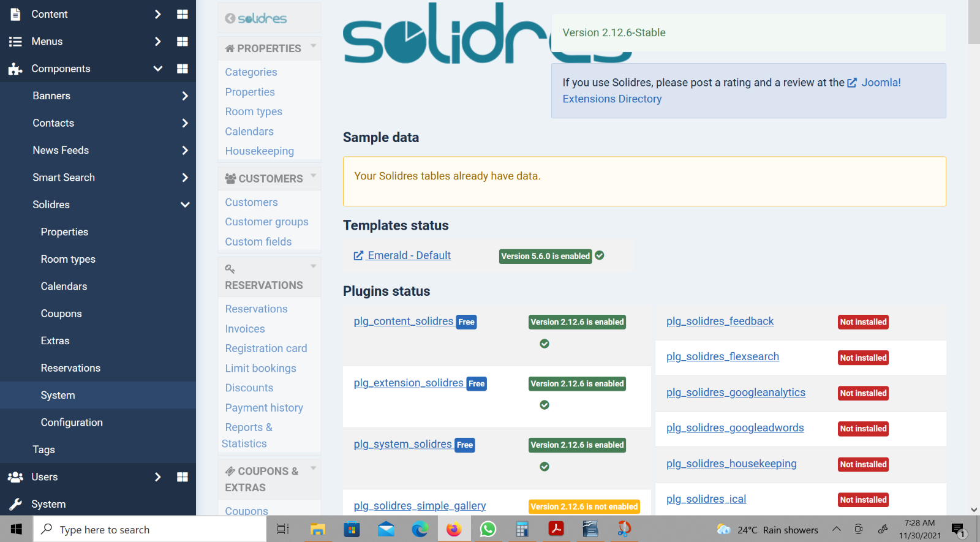The image size is (980, 542).
Task: Open the Users dashboard grid icon
Action: point(182,477)
